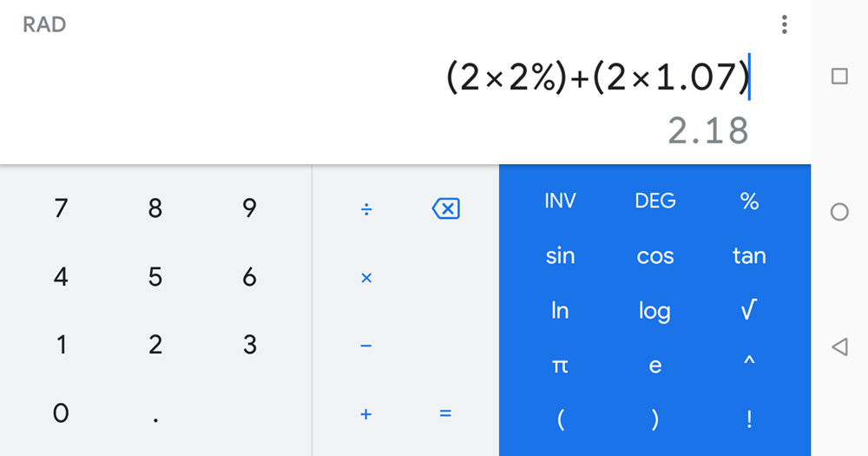Insert the pi constant
This screenshot has width=868, height=456.
[x=560, y=366]
